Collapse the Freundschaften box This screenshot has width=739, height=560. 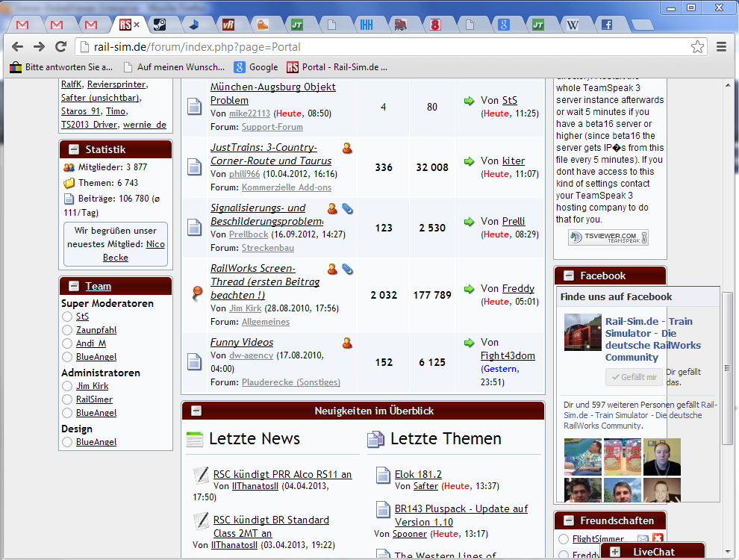(569, 521)
